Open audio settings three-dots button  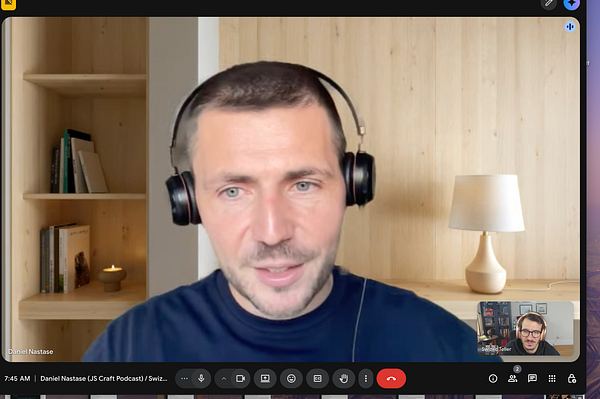184,378
